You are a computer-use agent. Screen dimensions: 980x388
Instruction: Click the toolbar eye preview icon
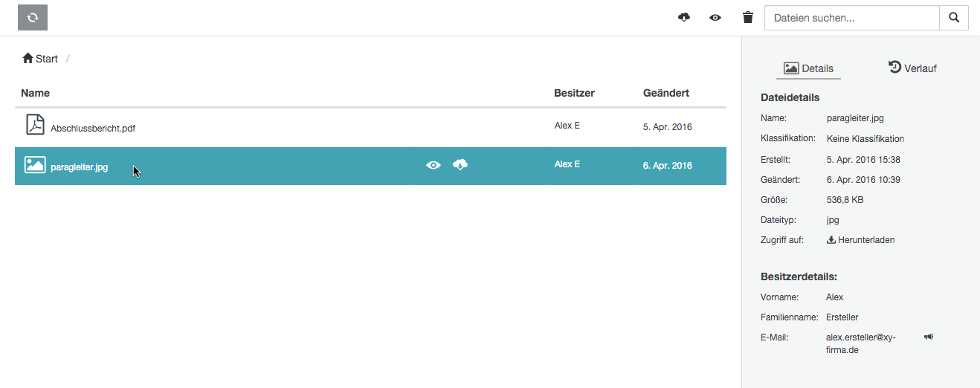click(x=715, y=17)
